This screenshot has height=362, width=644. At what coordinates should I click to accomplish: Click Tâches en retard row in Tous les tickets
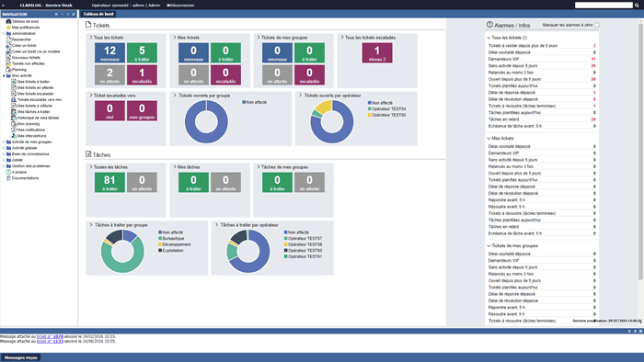(542, 119)
